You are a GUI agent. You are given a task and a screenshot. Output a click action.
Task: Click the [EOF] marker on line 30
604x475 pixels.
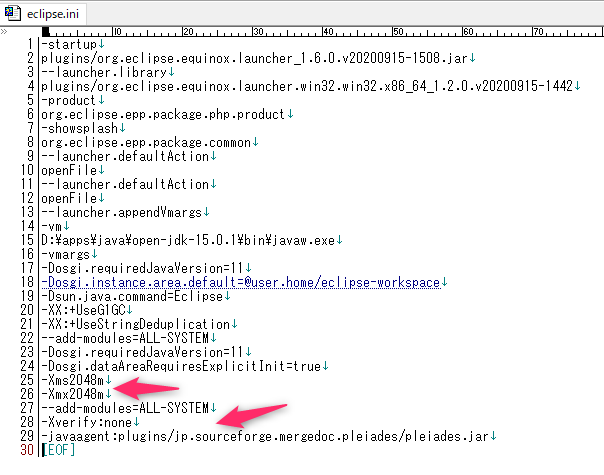59,450
